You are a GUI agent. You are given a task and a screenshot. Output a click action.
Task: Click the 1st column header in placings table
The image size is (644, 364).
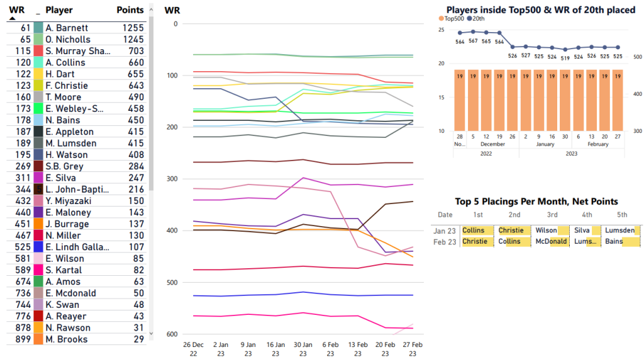click(479, 215)
